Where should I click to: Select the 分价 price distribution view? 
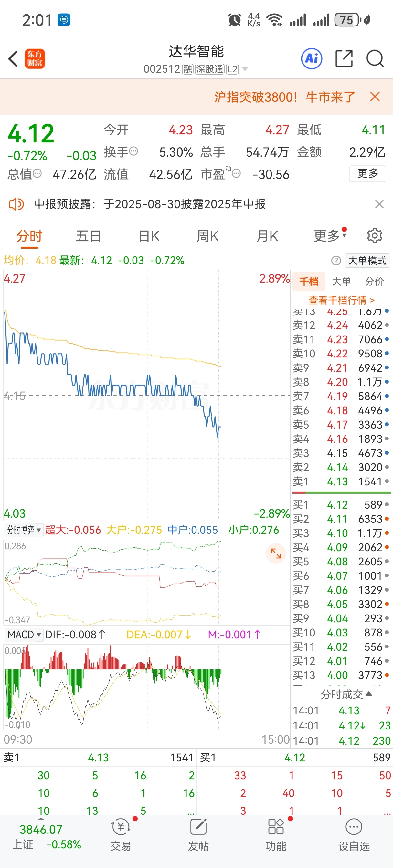coord(375,281)
